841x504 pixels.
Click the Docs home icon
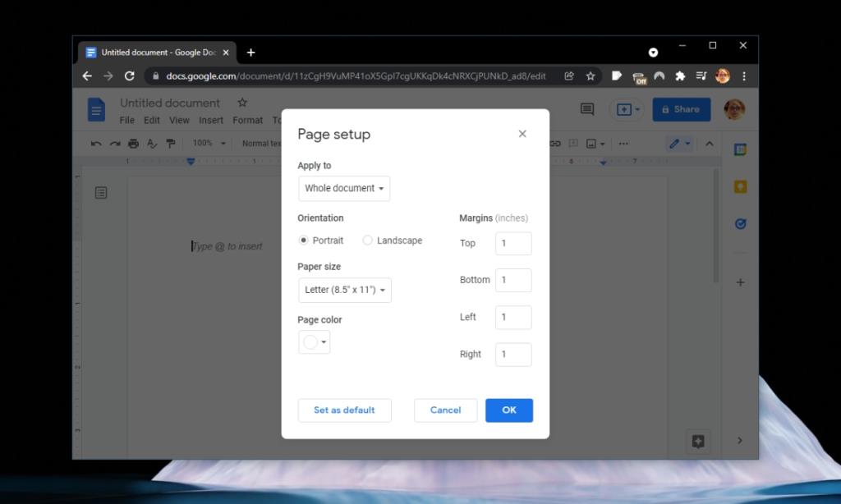pos(97,109)
